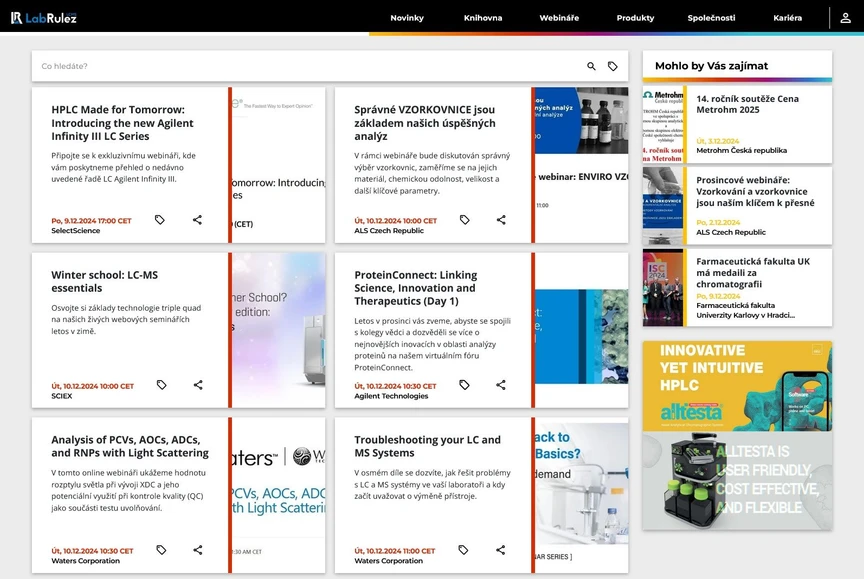Open 'ProteinConnect: Linking Science' webinar title
Screen dimensions: 864x579
(x=415, y=288)
